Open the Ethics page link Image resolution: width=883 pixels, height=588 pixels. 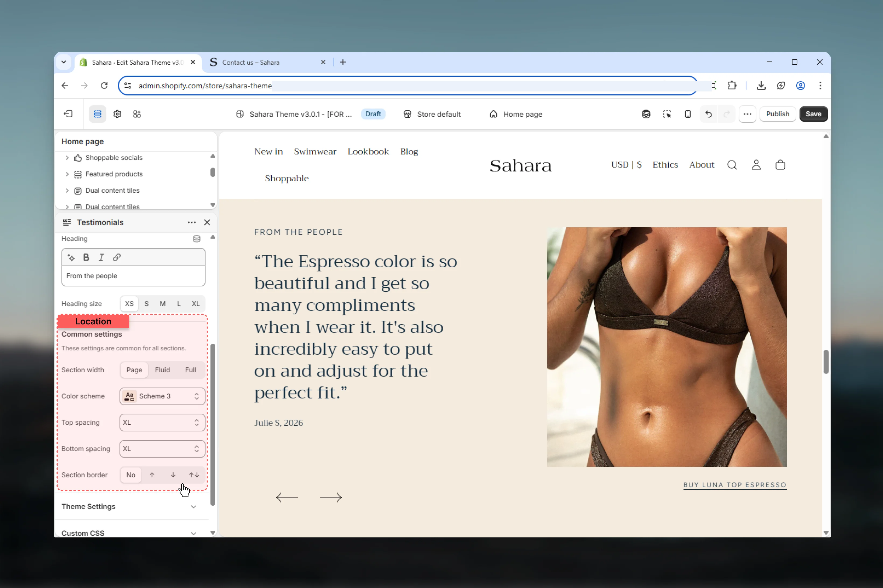pos(665,165)
